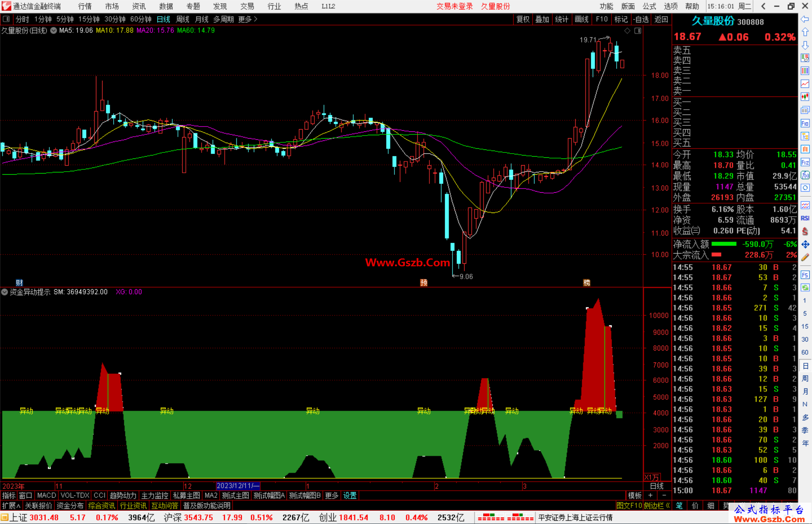Expand the 更多 periods chevron
812x524 pixels.
coord(256,19)
